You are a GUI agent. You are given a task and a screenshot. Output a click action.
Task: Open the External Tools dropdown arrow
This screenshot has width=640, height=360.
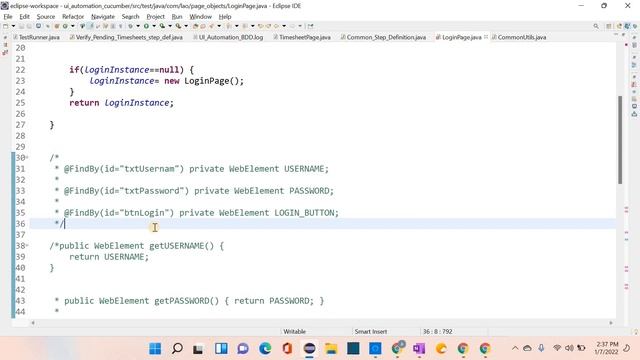(186, 26)
